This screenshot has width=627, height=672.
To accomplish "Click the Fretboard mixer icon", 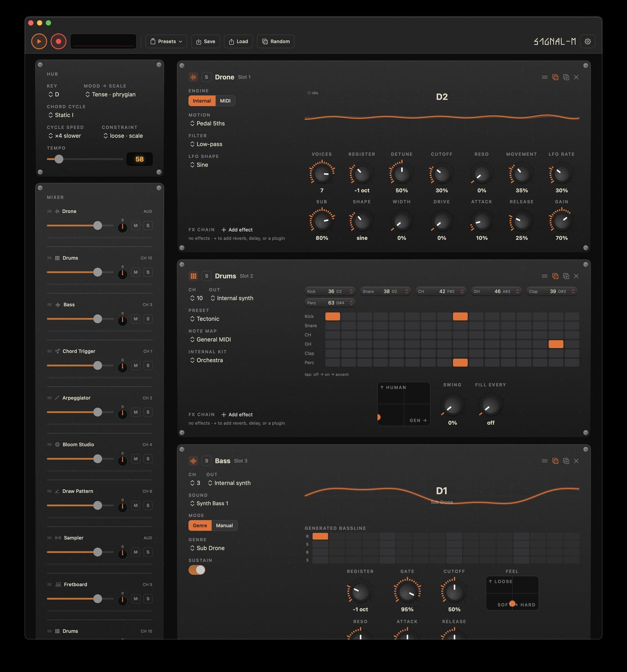I will [x=58, y=585].
